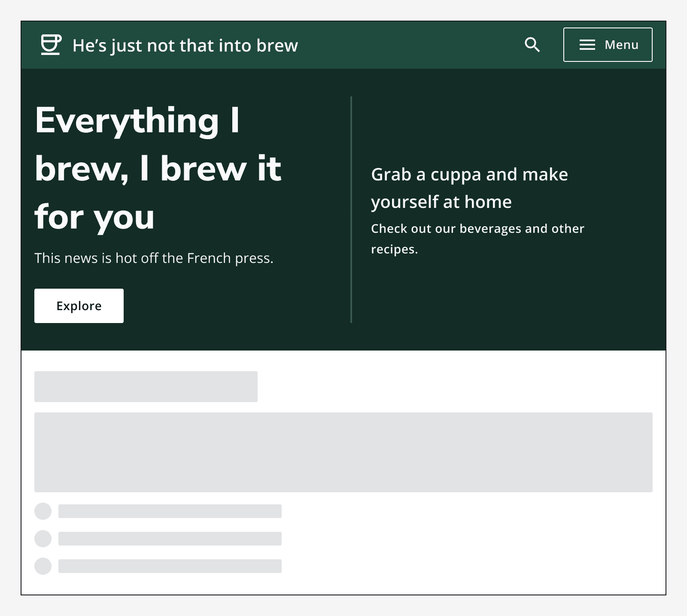Select the third grey circle placeholder
Viewport: 687px width, 616px height.
(x=43, y=566)
